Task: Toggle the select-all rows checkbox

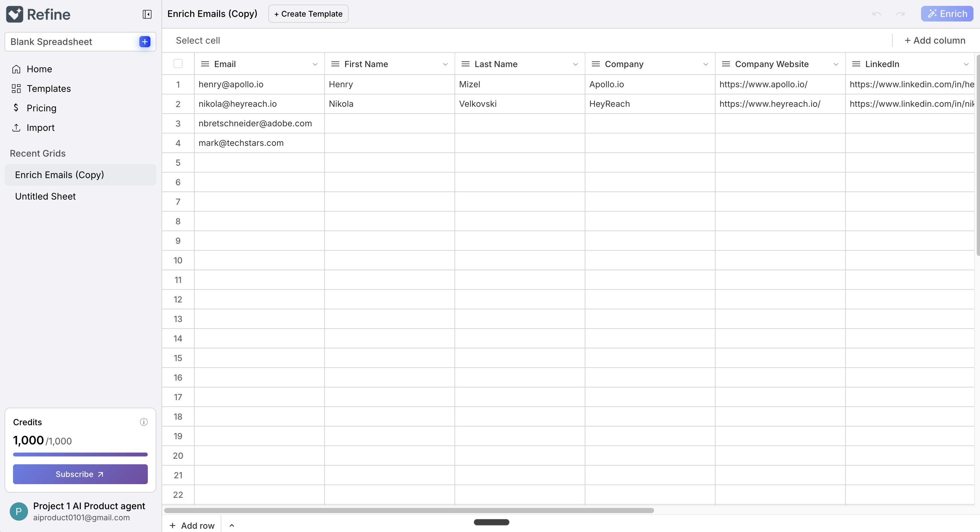Action: tap(178, 63)
